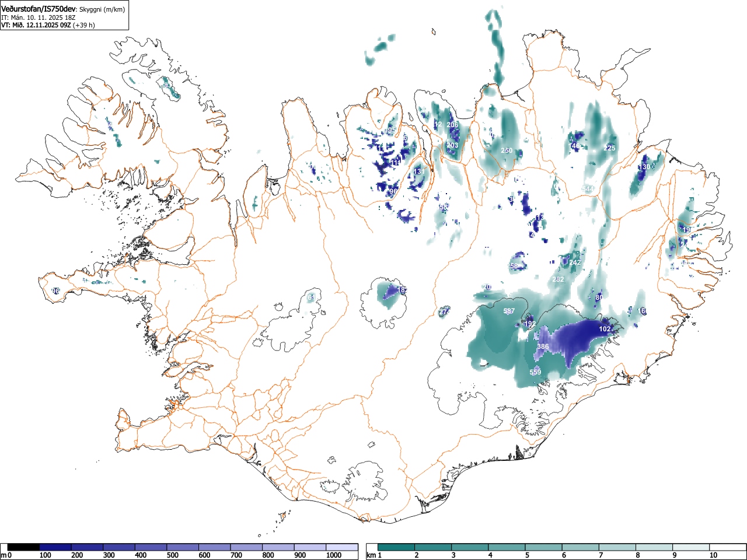Click the 400–500 m legend color segment
Screen dimensions: 747x560
[x=151, y=547]
